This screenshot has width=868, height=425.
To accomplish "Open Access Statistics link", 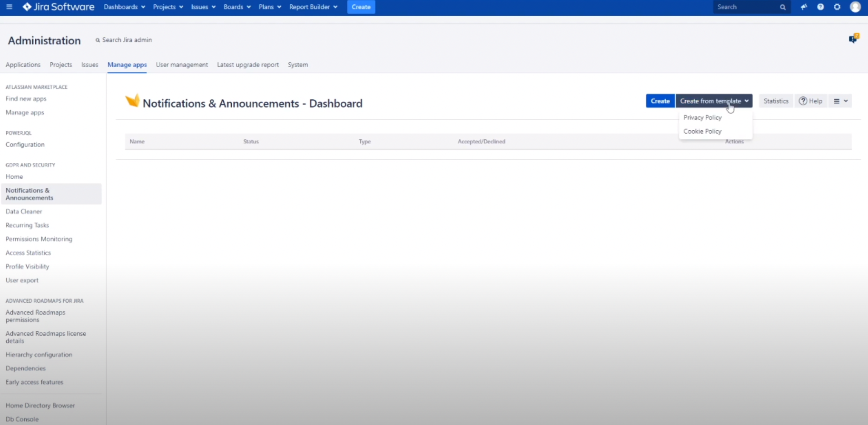I will coord(28,253).
